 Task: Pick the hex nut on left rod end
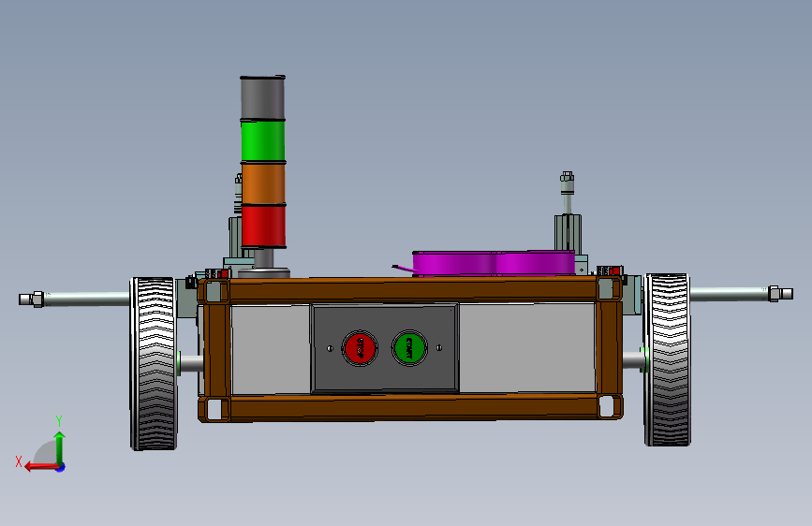[x=37, y=300]
